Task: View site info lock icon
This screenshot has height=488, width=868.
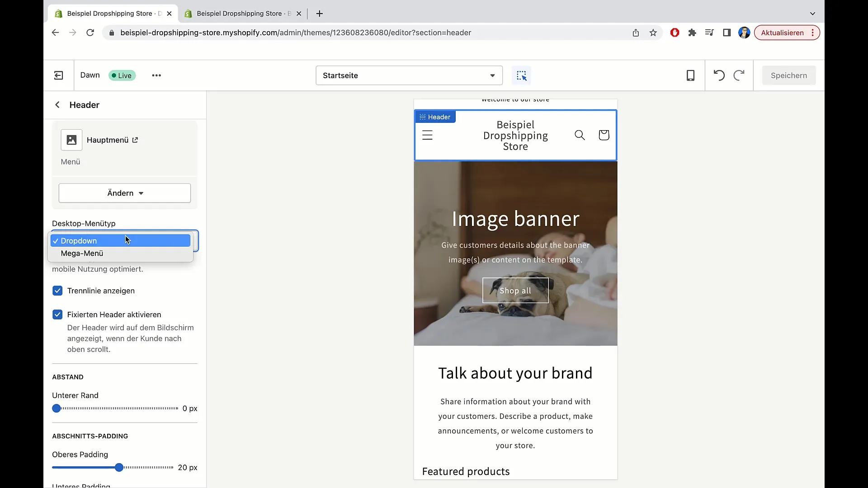Action: coord(111,33)
